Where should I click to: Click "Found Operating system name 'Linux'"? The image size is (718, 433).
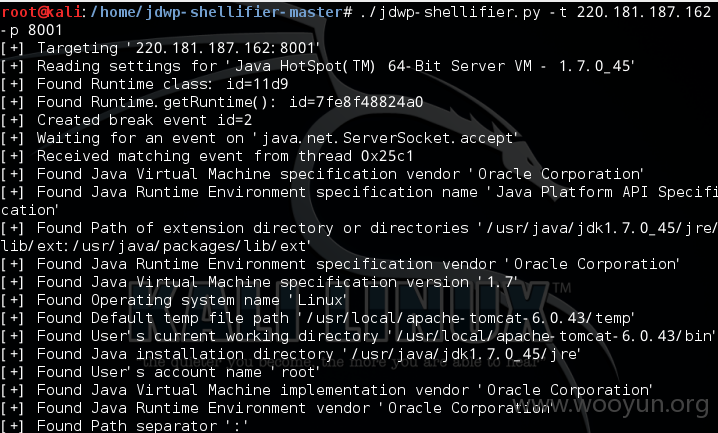174,300
